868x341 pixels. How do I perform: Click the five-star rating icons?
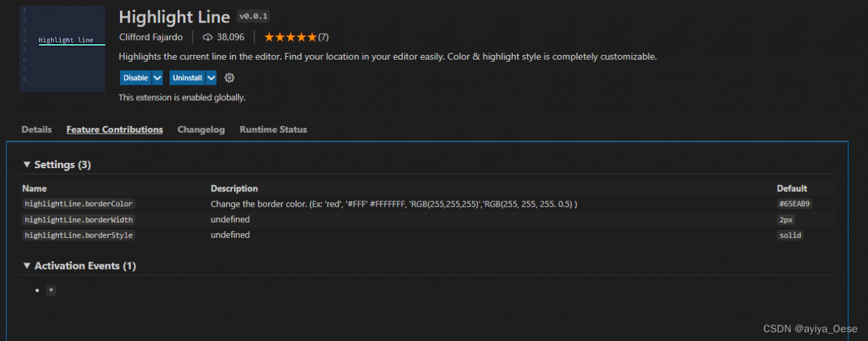(290, 37)
